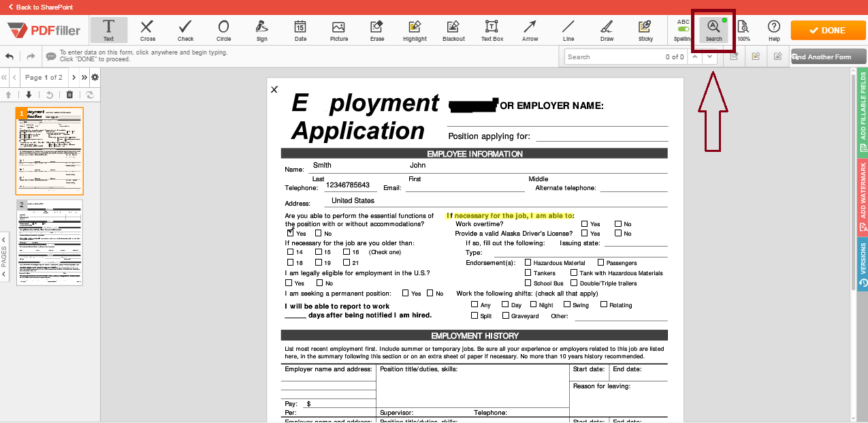Viewport: 868px width, 423px height.
Task: Click the 'United States' address entry
Action: pyautogui.click(x=353, y=201)
